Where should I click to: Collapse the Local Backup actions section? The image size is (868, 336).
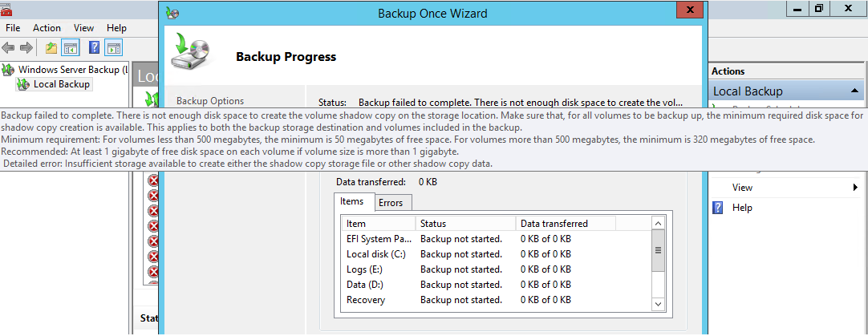click(x=854, y=91)
